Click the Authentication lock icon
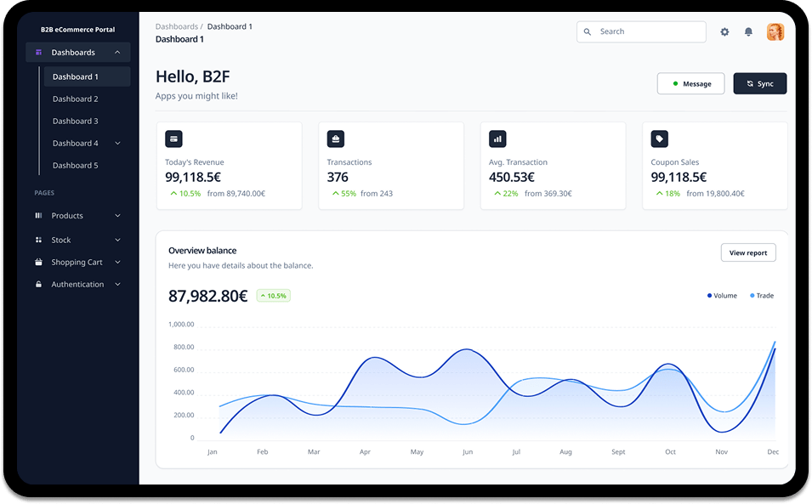Image resolution: width=812 pixels, height=504 pixels. coord(38,285)
